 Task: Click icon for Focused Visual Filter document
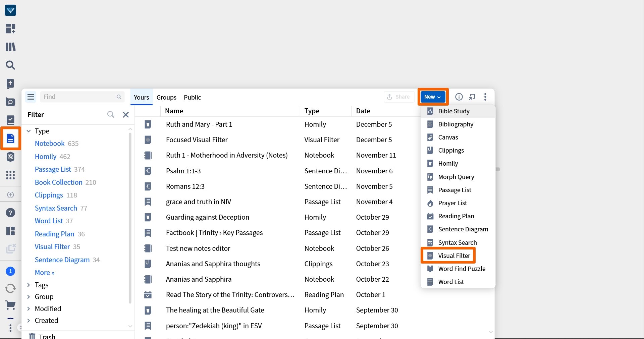coord(148,140)
